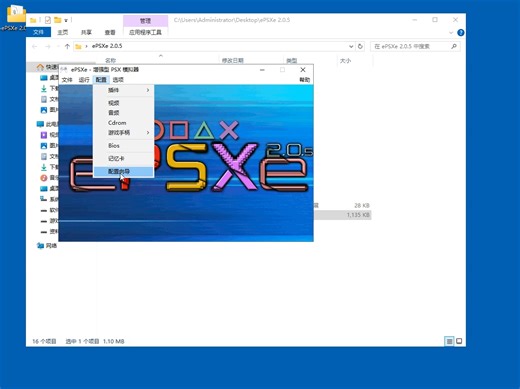This screenshot has height=389, width=520.
Task: Select 视频 in the config dropdown menu
Action: [123, 103]
